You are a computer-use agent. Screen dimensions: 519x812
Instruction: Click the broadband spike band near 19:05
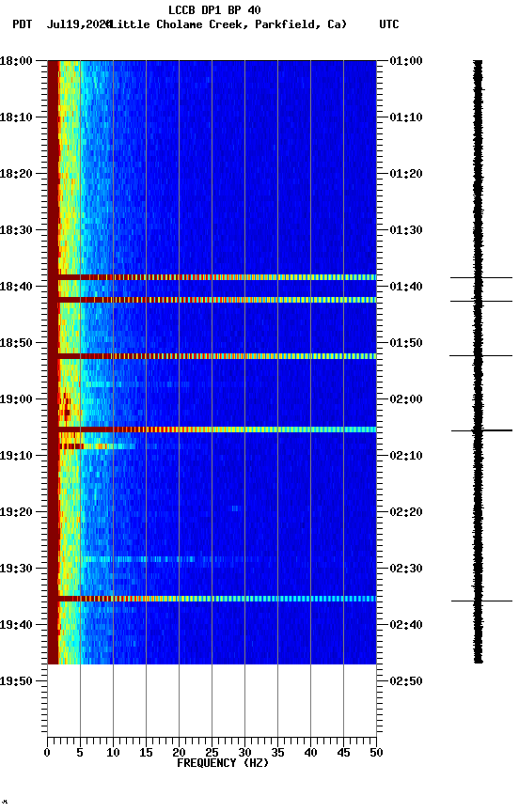pyautogui.click(x=212, y=429)
